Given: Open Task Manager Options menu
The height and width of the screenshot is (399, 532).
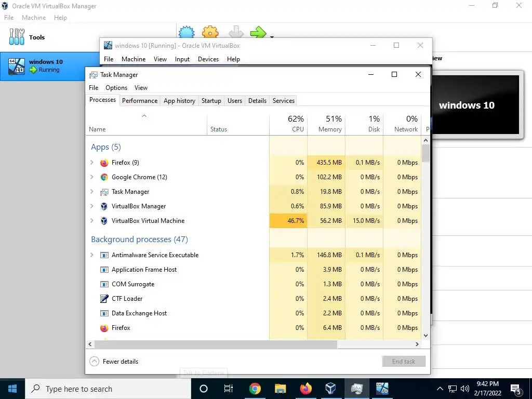Looking at the screenshot, I should point(116,88).
